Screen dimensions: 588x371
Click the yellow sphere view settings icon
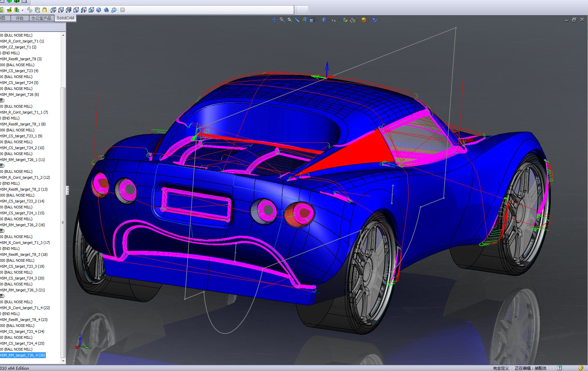point(364,20)
